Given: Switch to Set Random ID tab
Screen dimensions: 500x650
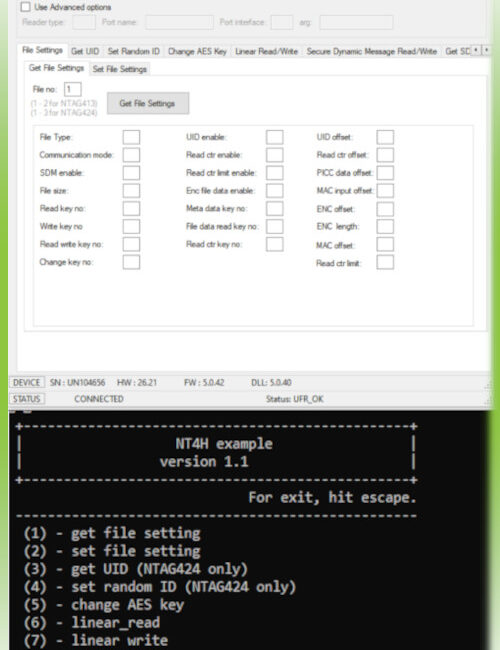Looking at the screenshot, I should coord(133,51).
